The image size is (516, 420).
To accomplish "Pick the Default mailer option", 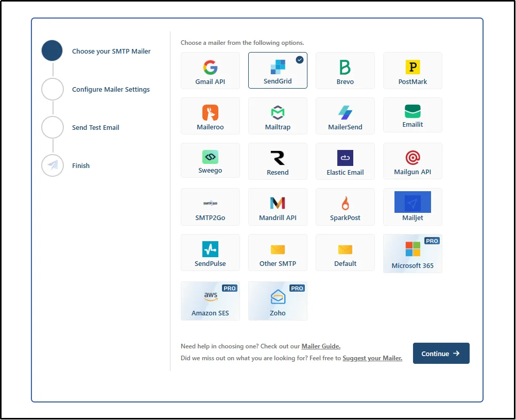I will (345, 253).
